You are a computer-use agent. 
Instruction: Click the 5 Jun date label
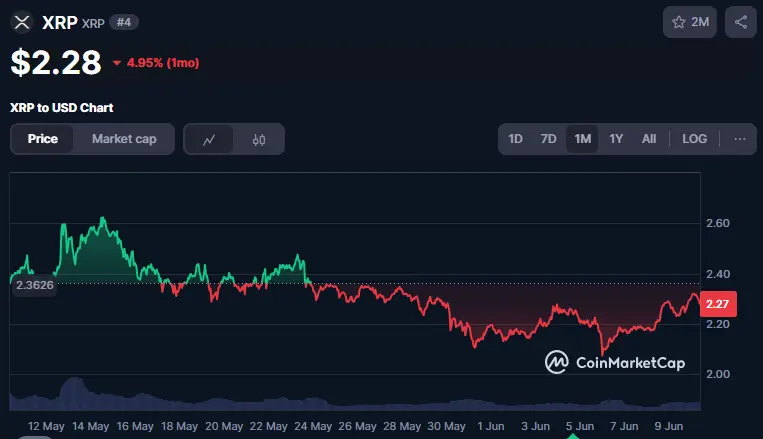580,426
